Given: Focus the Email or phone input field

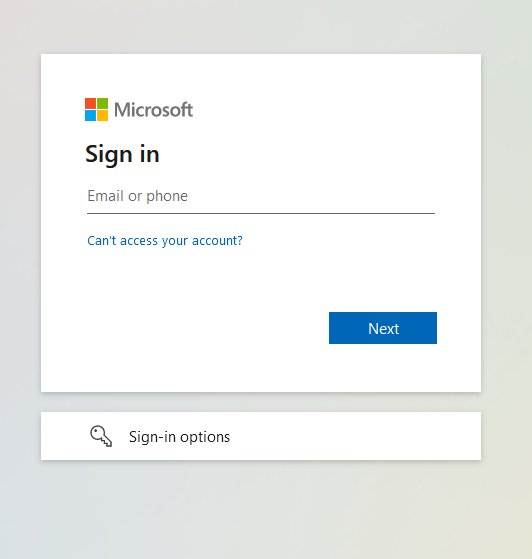Looking at the screenshot, I should click(261, 196).
